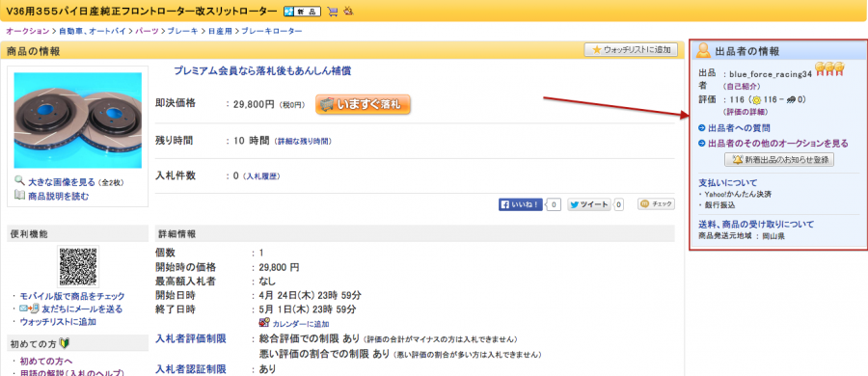Open 大きな画像を見る link
868x376 pixels.
point(62,181)
